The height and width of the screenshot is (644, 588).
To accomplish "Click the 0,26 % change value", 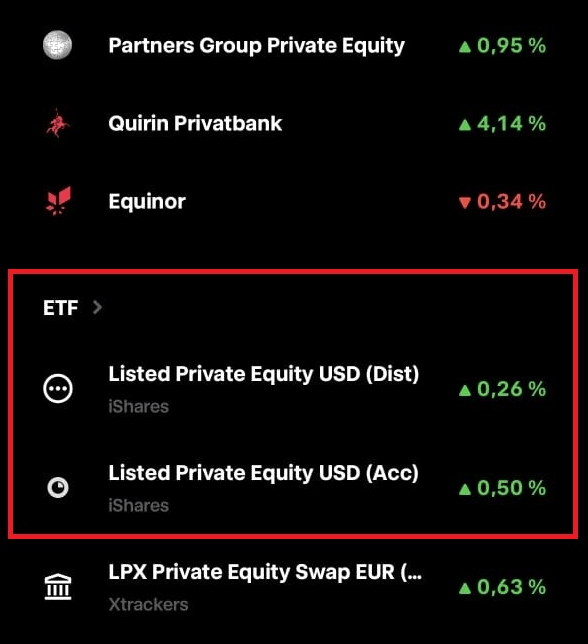I will [x=511, y=389].
